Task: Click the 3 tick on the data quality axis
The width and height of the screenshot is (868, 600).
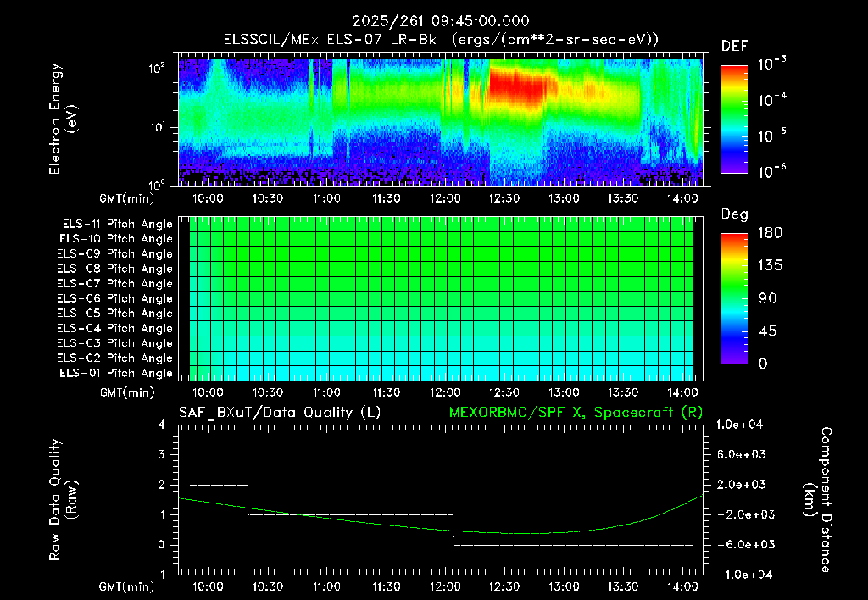Action: coord(162,455)
